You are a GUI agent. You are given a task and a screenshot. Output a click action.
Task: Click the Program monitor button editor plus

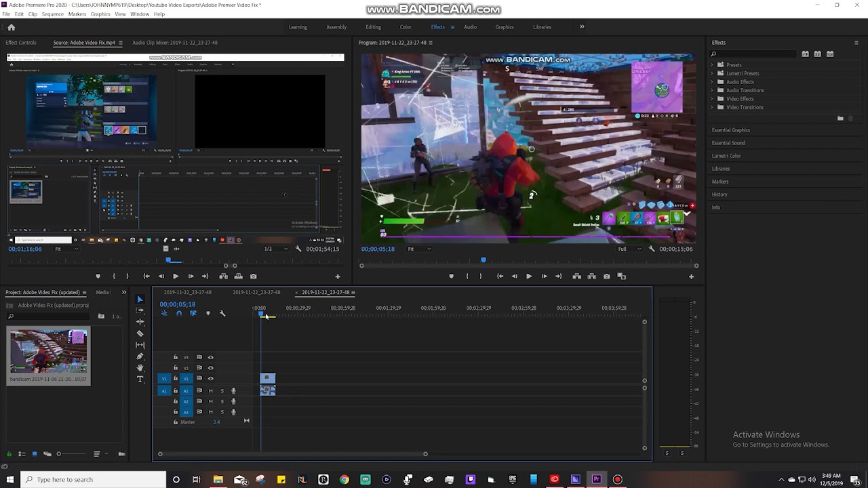pyautogui.click(x=691, y=277)
